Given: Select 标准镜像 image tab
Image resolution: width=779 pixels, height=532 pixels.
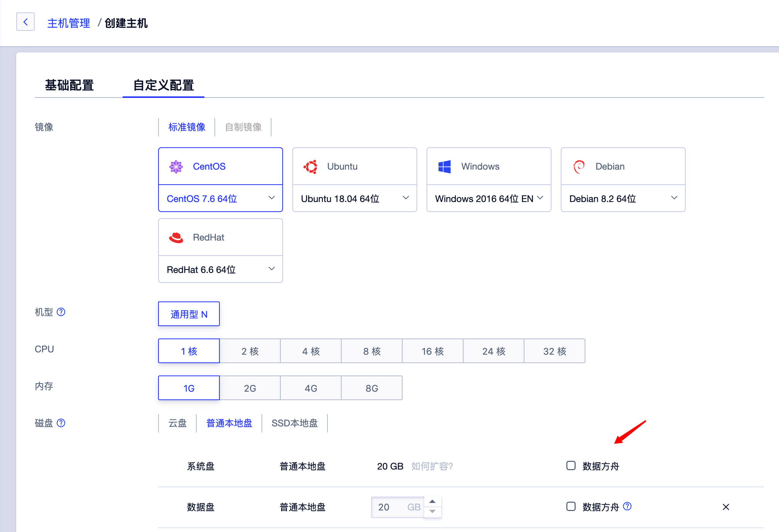Looking at the screenshot, I should point(187,127).
